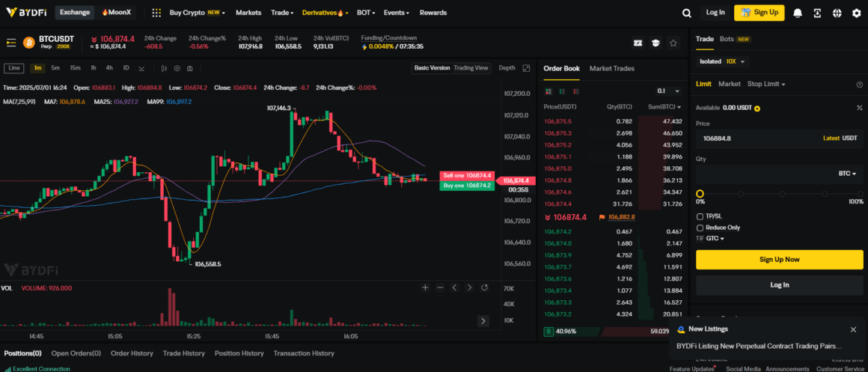Open the Events dropdown menu
The width and height of the screenshot is (868, 372).
397,13
